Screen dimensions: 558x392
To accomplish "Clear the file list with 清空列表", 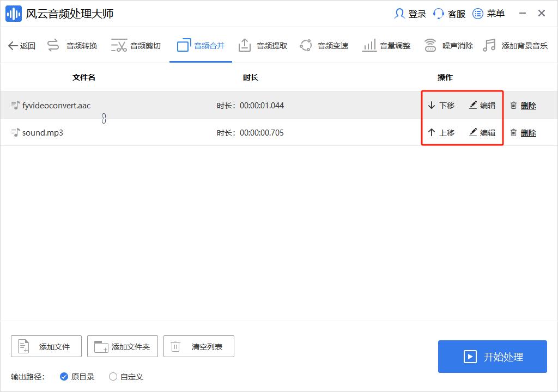I will pyautogui.click(x=198, y=346).
